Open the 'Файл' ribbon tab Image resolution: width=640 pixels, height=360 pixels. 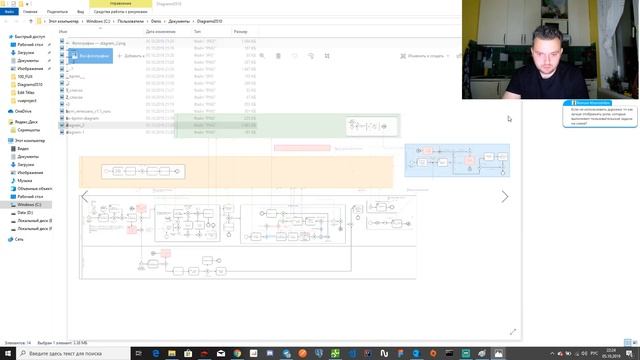pyautogui.click(x=9, y=12)
